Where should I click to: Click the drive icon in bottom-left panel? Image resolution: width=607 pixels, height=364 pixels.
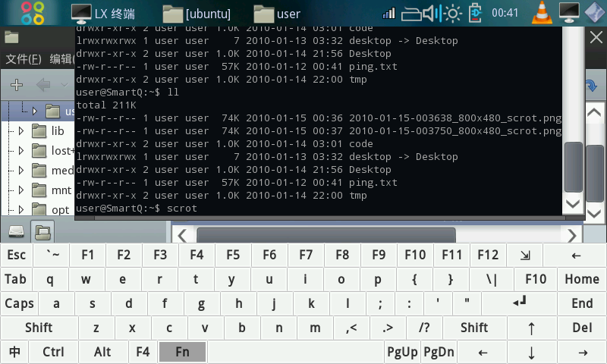[x=17, y=231]
